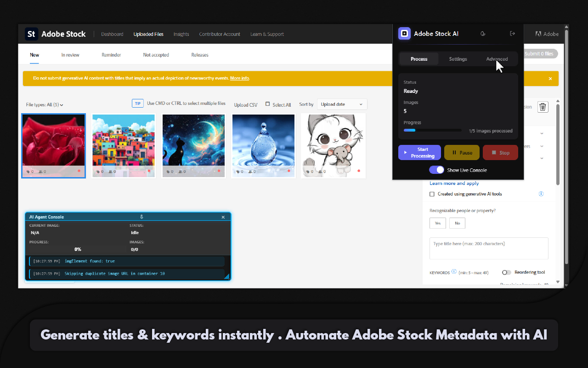Click the pin icon in AI Agent Console
Image resolution: width=588 pixels, height=368 pixels.
click(x=142, y=217)
